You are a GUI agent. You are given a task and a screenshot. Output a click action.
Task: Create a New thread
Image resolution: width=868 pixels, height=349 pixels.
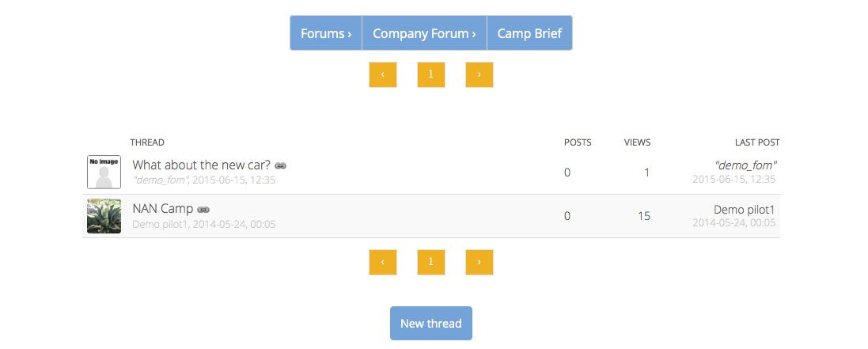click(x=430, y=324)
